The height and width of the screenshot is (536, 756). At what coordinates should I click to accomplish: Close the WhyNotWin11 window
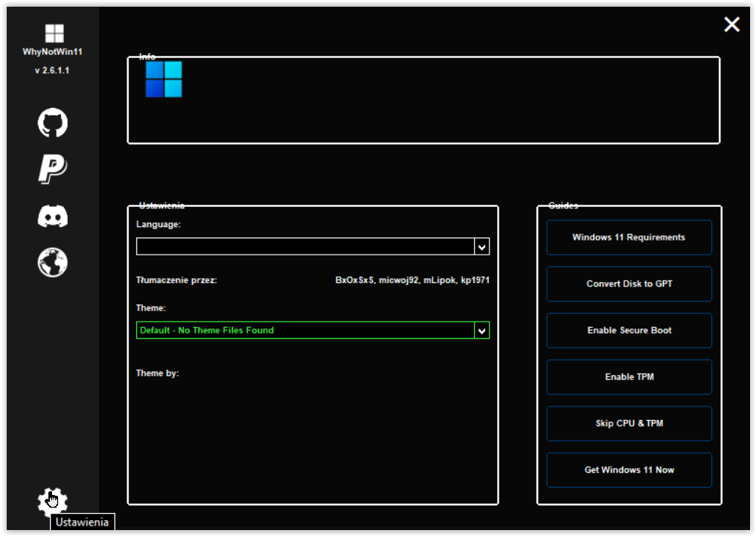click(x=731, y=24)
